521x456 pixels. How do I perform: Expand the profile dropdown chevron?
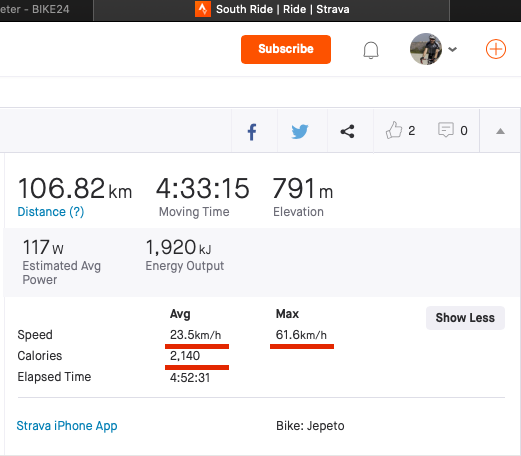coord(452,49)
